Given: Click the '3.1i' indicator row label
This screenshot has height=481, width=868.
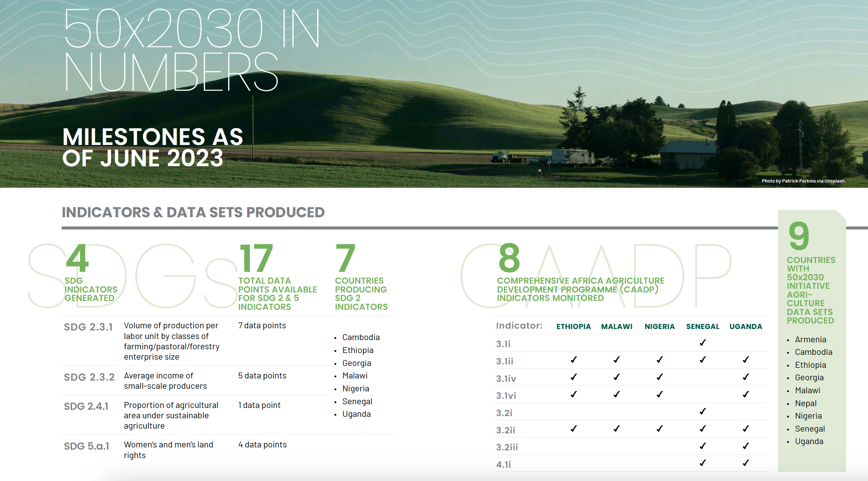Looking at the screenshot, I should point(503,344).
